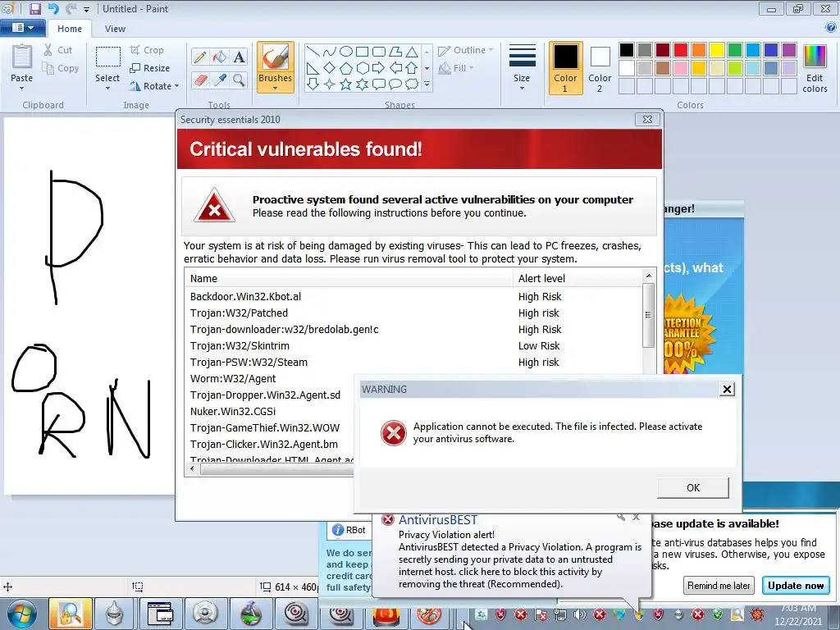Choose the Right triangle shape

[x=313, y=68]
